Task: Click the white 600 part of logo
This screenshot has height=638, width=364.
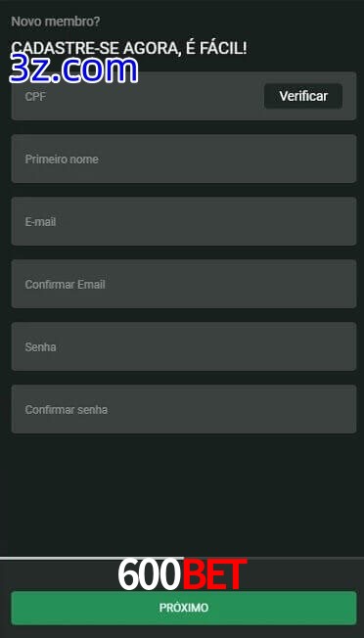Action: pyautogui.click(x=150, y=574)
